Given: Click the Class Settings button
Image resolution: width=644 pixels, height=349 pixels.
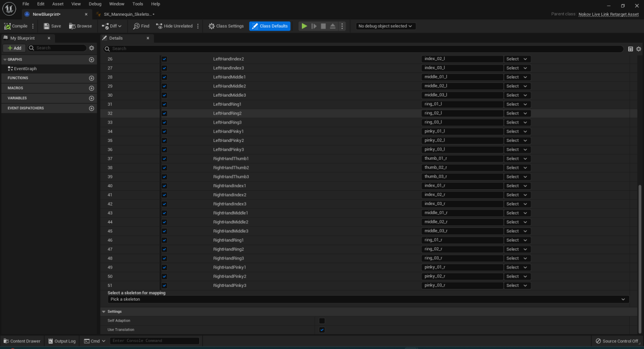Looking at the screenshot, I should (x=226, y=26).
